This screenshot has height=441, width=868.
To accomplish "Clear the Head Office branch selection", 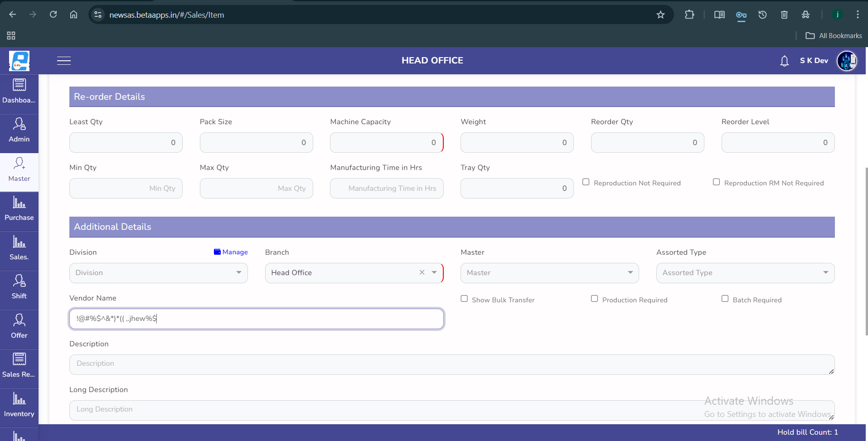I will coord(422,272).
